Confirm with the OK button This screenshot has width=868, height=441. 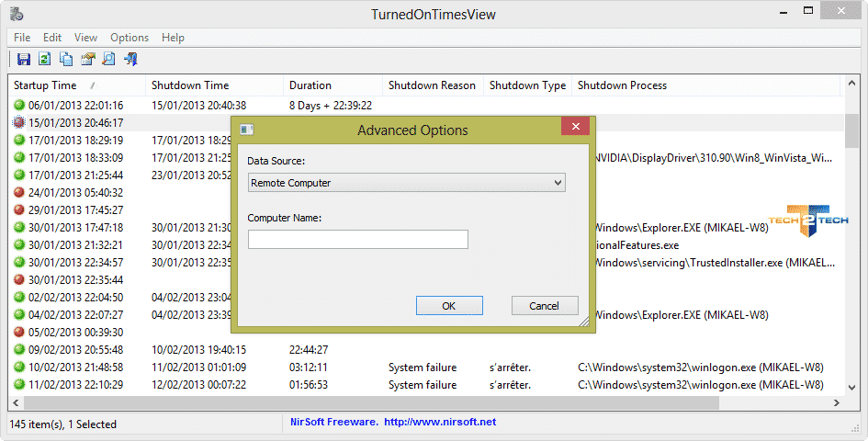click(x=449, y=306)
